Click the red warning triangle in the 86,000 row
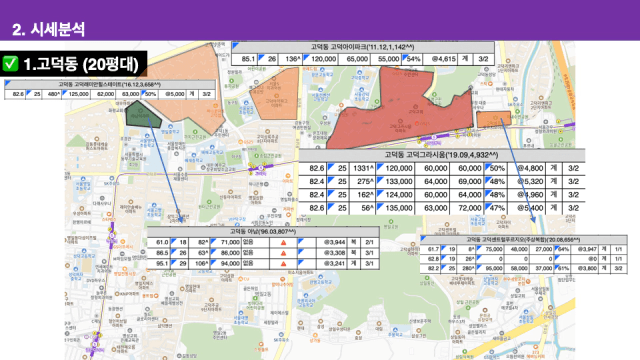The image size is (640, 360). pyautogui.click(x=283, y=253)
